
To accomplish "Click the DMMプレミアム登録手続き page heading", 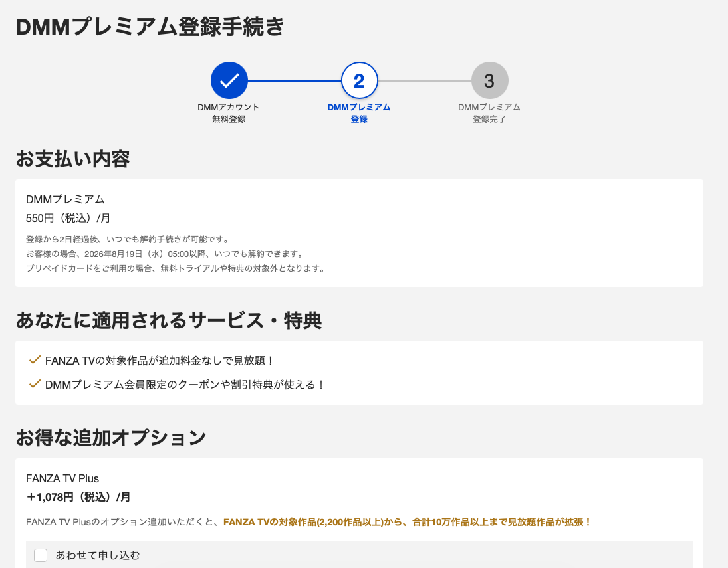I will pos(150,27).
